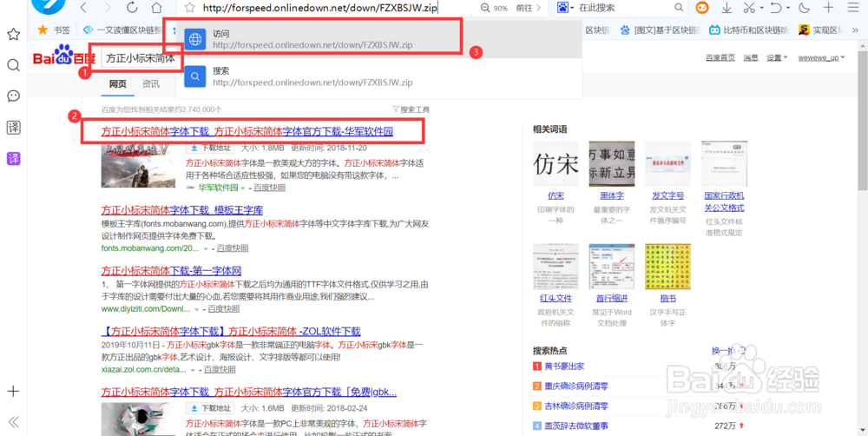This screenshot has width=868, height=436.
Task: Click the Baidu logo
Action: 63,56
